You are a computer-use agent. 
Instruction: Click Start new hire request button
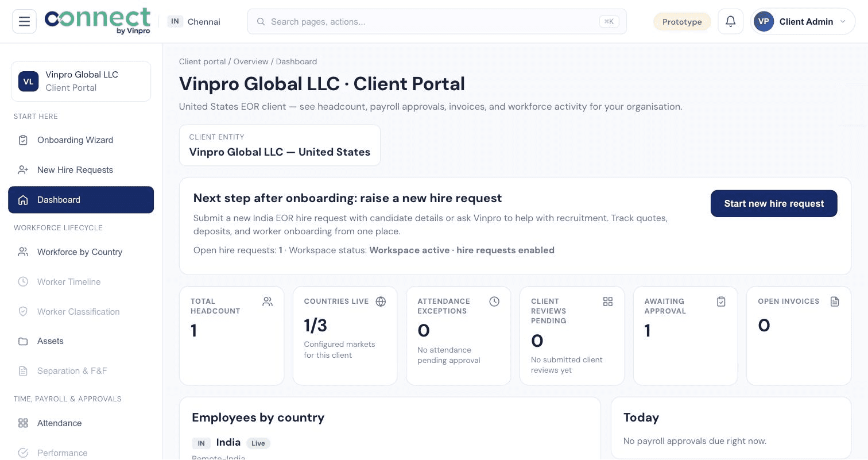tap(774, 203)
